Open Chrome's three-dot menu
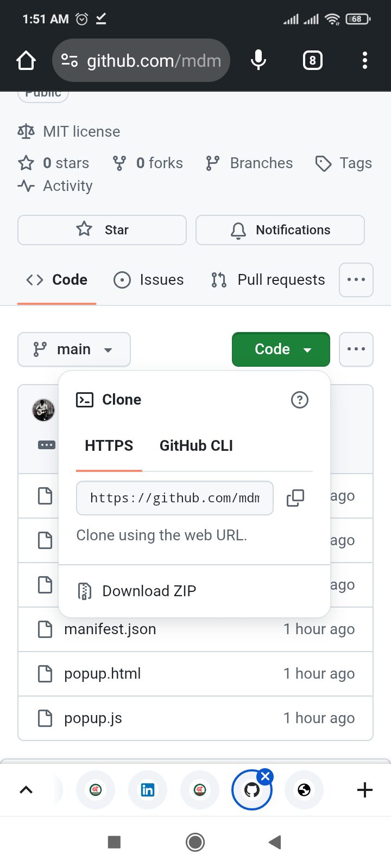391x868 pixels. tap(364, 60)
